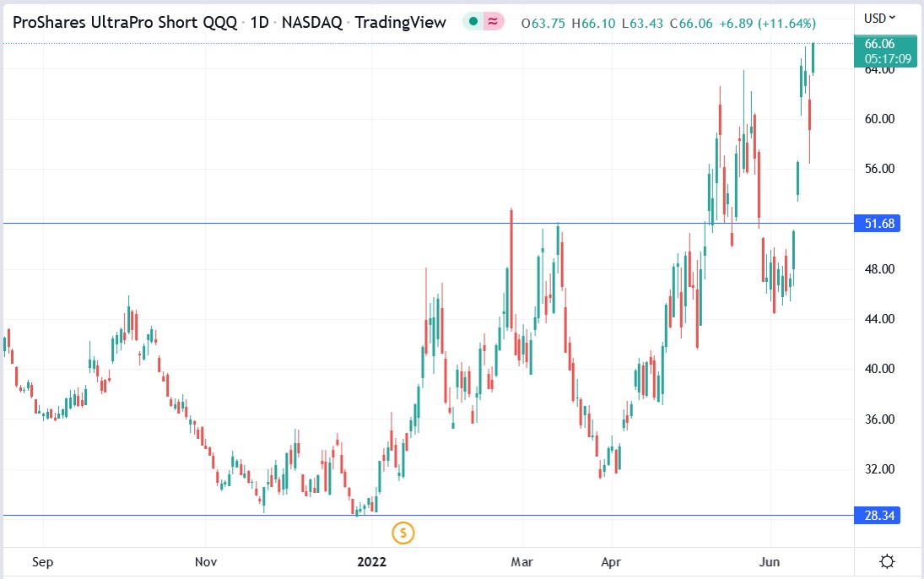Select the 51.68 horizontal line price label

[x=877, y=224]
